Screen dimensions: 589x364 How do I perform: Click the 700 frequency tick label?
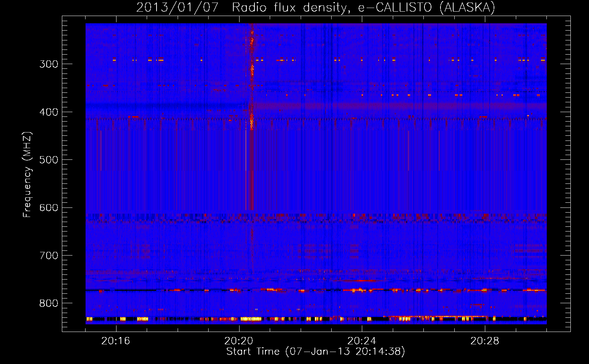(x=49, y=256)
